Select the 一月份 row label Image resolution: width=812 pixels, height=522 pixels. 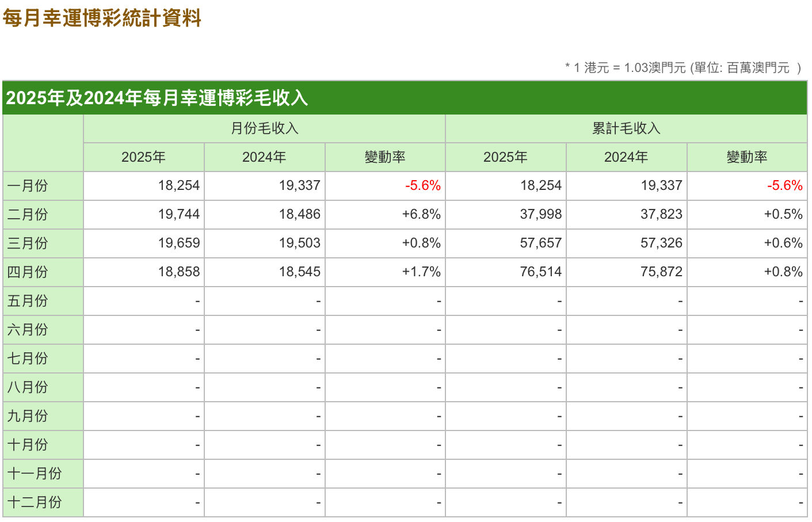tap(27, 186)
